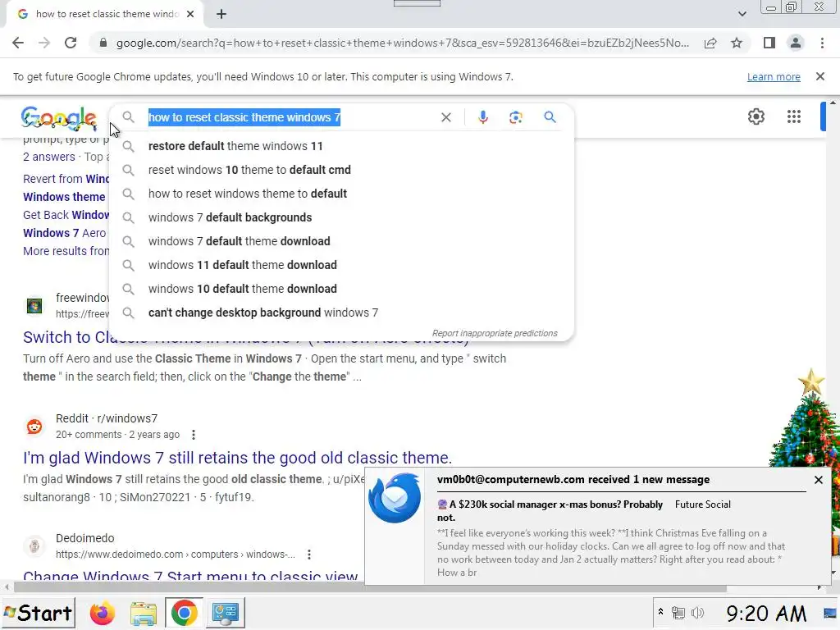Open Windows Explorer from the taskbar
This screenshot has height=630, width=840.
143,614
